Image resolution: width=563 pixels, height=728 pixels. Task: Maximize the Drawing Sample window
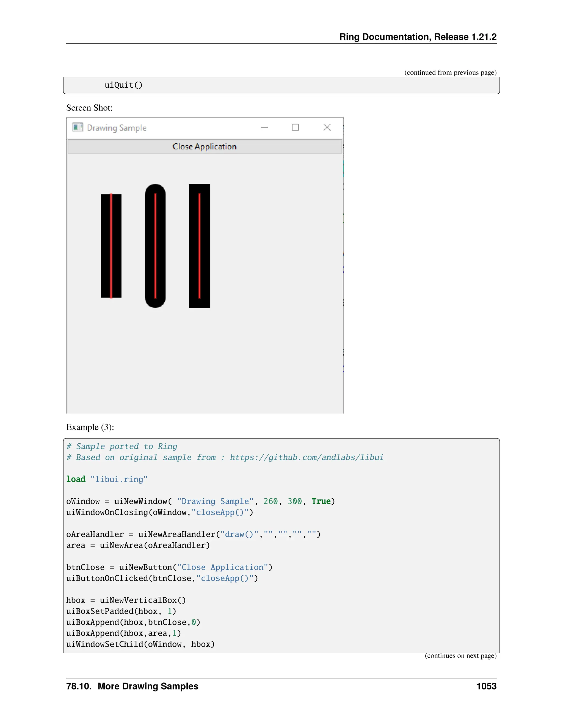(295, 127)
